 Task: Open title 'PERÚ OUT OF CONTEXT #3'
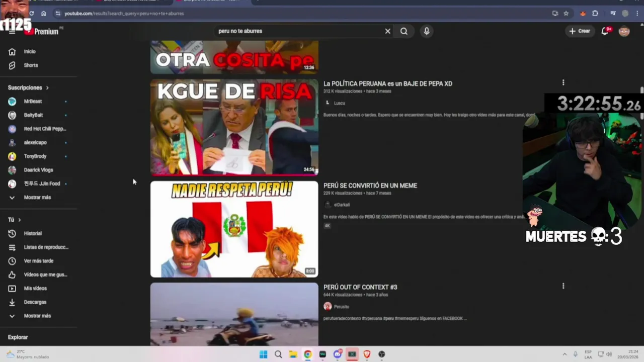click(360, 287)
